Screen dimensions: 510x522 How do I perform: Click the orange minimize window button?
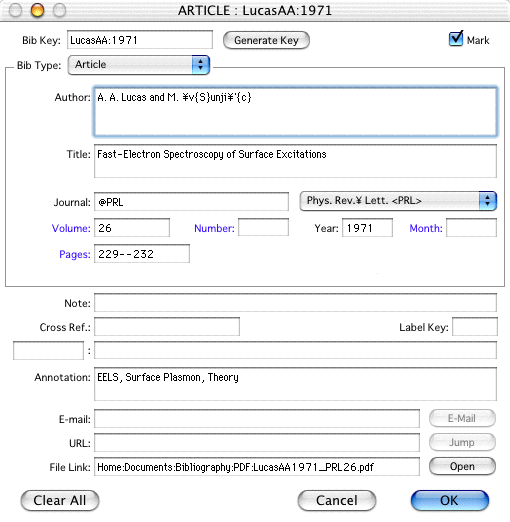(x=37, y=10)
